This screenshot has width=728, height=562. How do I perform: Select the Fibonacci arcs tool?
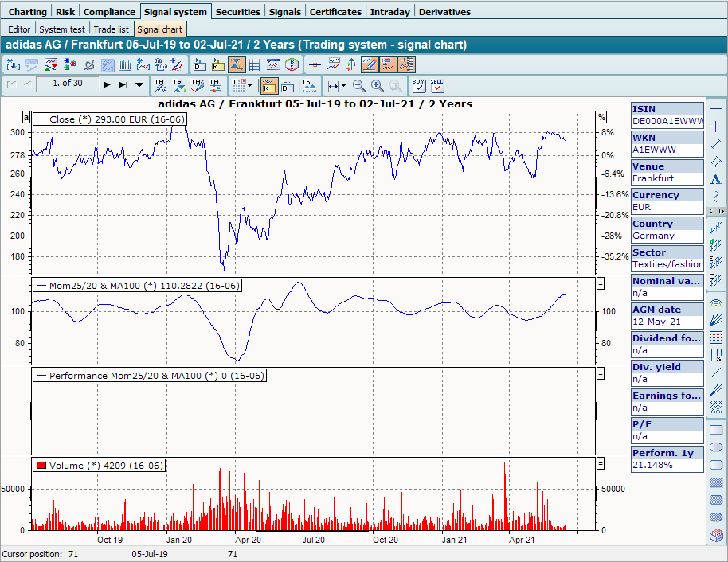[715, 303]
